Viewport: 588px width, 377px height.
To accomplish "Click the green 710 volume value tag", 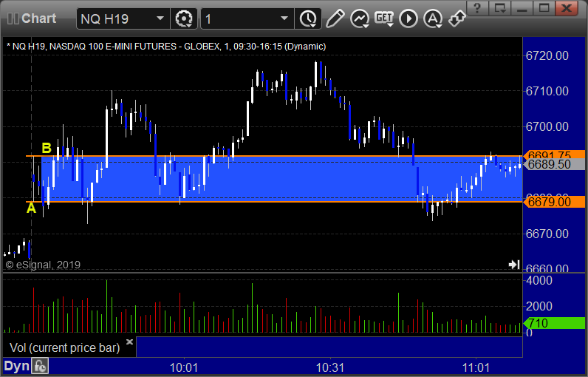I will (554, 323).
